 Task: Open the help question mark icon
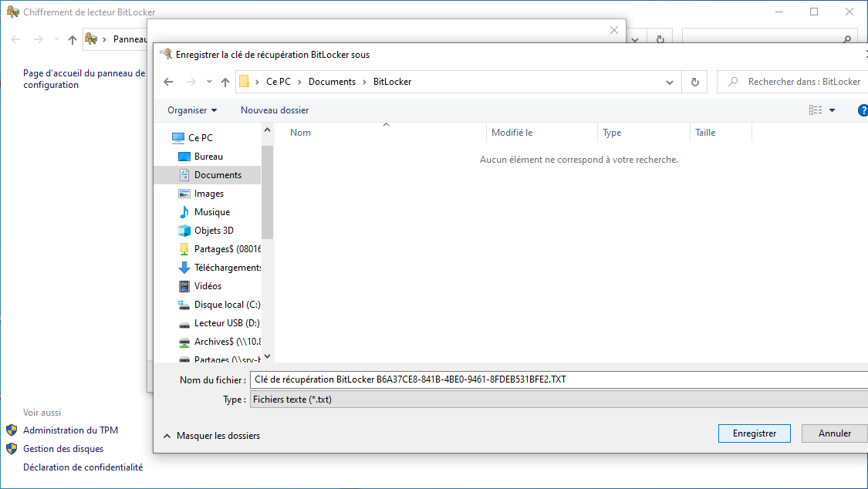[x=863, y=110]
